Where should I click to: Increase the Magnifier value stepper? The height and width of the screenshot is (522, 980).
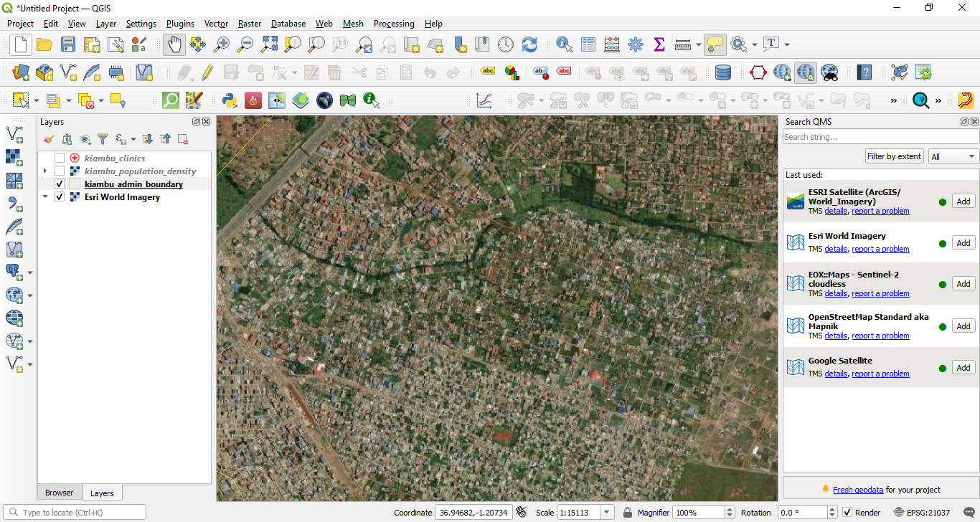730,509
